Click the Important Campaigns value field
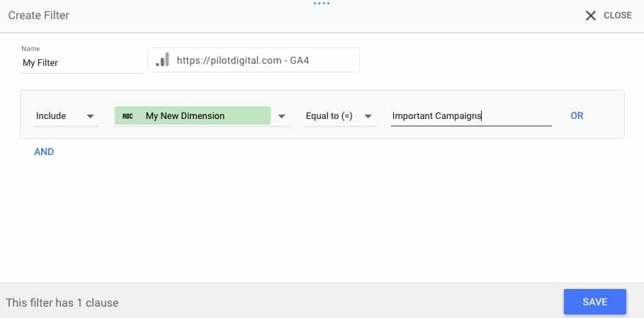Image resolution: width=644 pixels, height=318 pixels. pos(470,116)
